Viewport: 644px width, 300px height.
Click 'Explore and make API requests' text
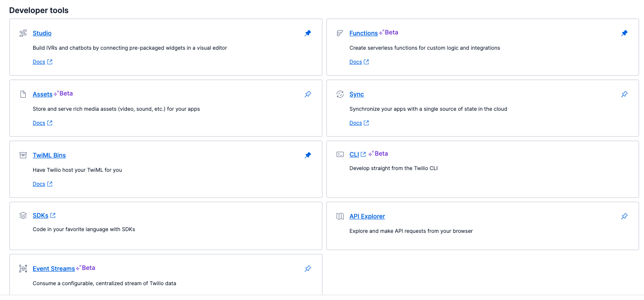(411, 231)
